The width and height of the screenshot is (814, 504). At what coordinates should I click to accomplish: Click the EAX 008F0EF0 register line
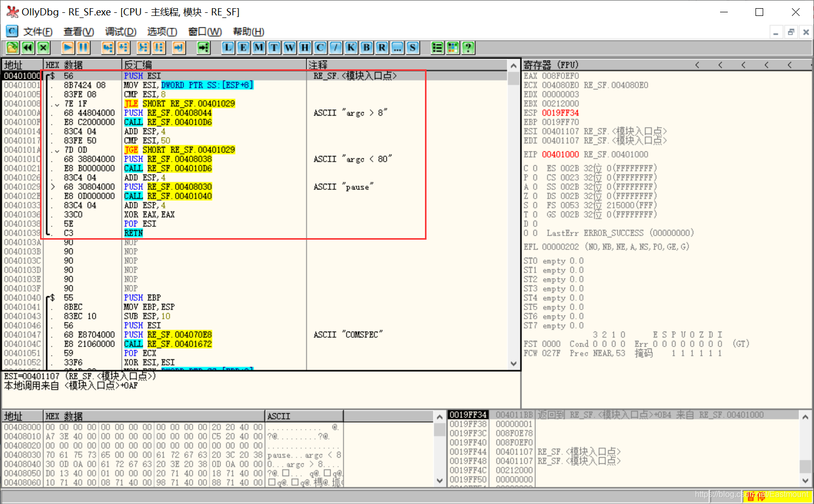tap(551, 76)
